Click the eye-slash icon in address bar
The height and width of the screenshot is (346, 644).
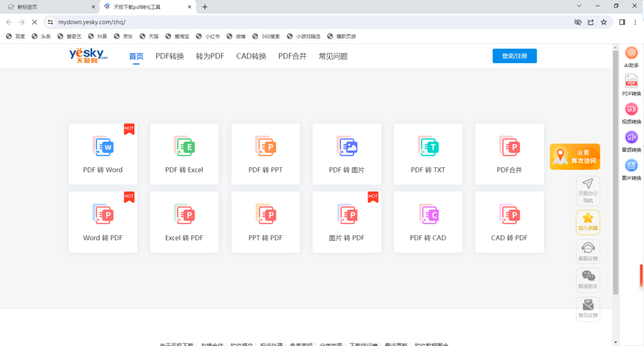point(577,22)
